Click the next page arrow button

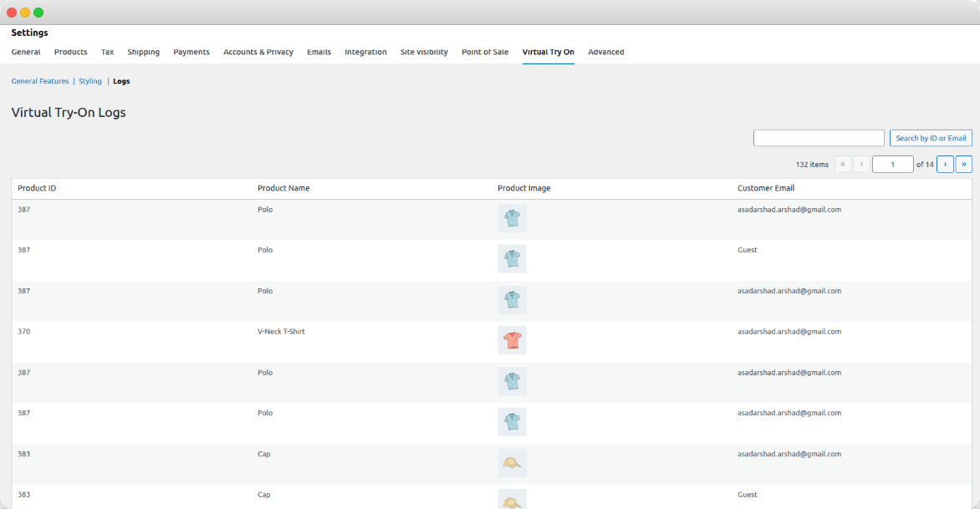(x=945, y=165)
